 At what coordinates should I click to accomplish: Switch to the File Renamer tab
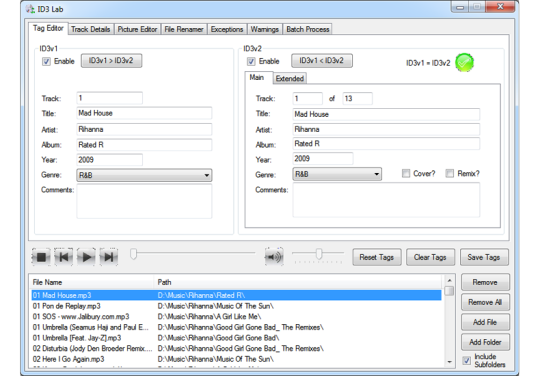[x=184, y=29]
